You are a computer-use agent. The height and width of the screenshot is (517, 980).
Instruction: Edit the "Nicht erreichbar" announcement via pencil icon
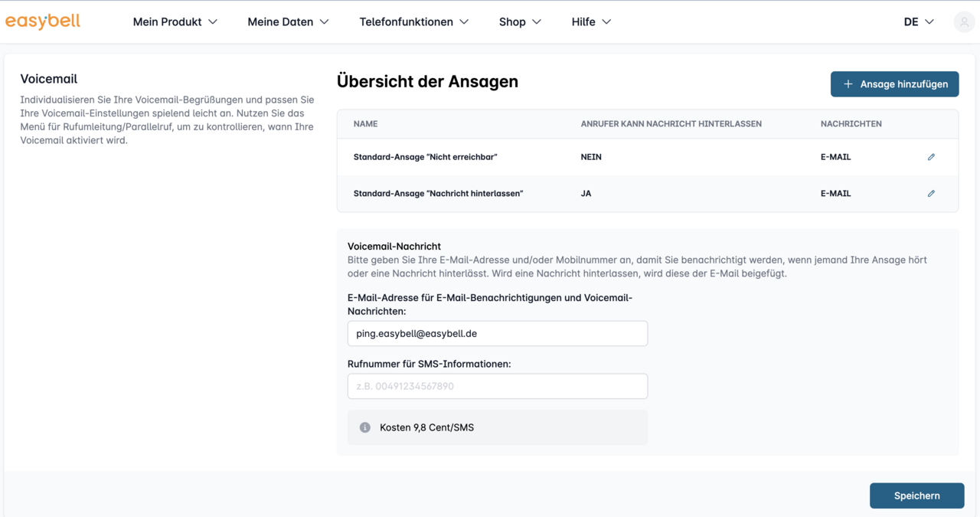[x=931, y=157]
